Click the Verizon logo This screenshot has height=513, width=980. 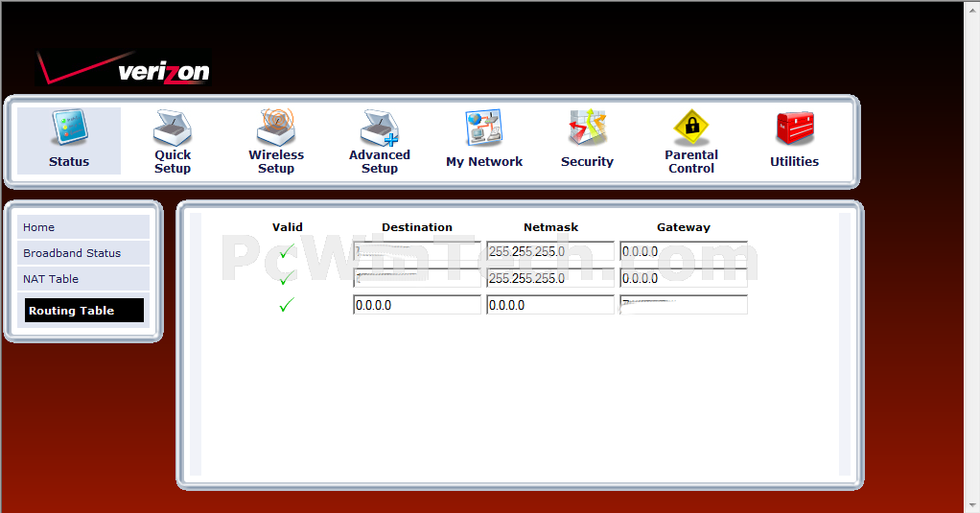point(123,67)
